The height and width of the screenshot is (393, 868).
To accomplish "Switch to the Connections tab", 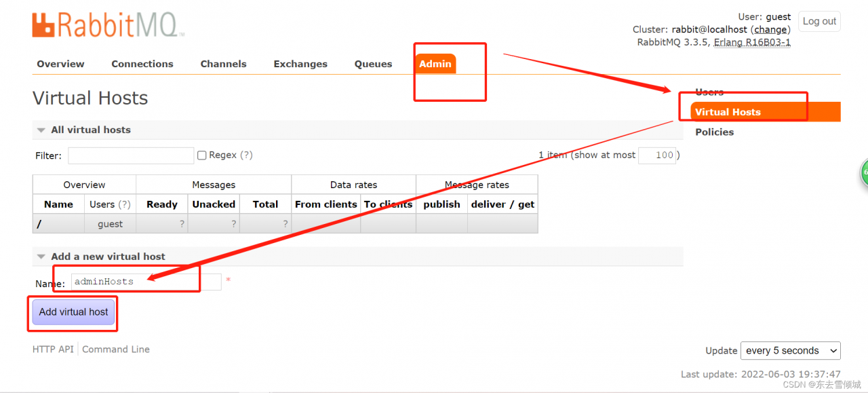I will (x=142, y=64).
